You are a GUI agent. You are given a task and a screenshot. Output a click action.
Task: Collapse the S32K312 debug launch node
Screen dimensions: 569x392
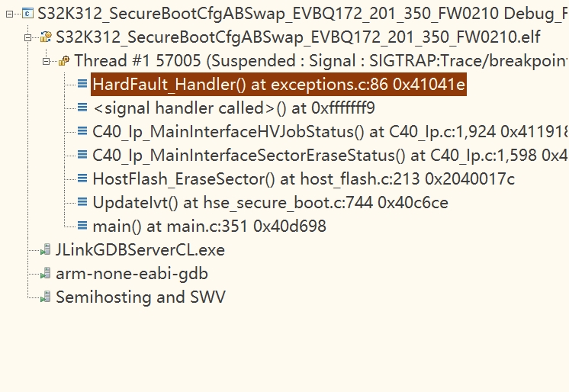(x=10, y=13)
